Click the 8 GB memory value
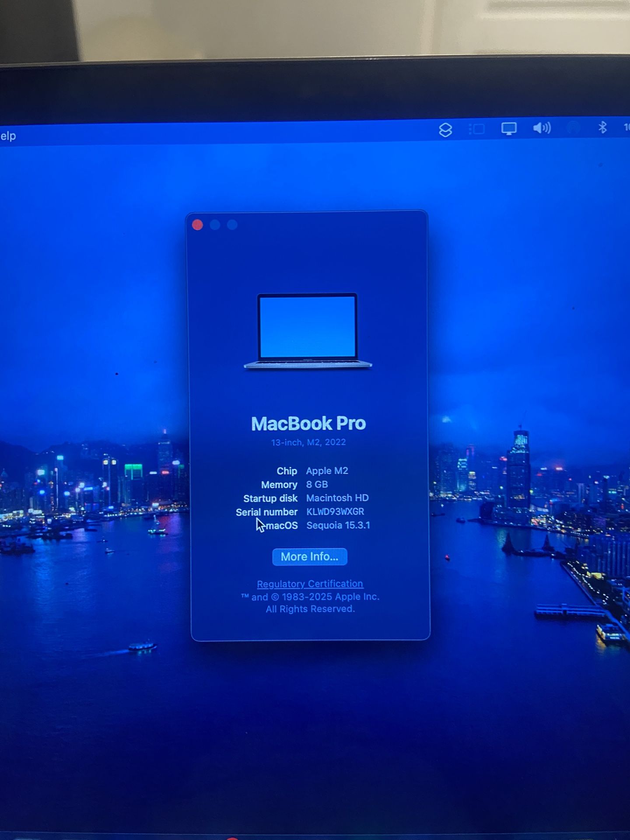Image resolution: width=630 pixels, height=840 pixels. [317, 484]
